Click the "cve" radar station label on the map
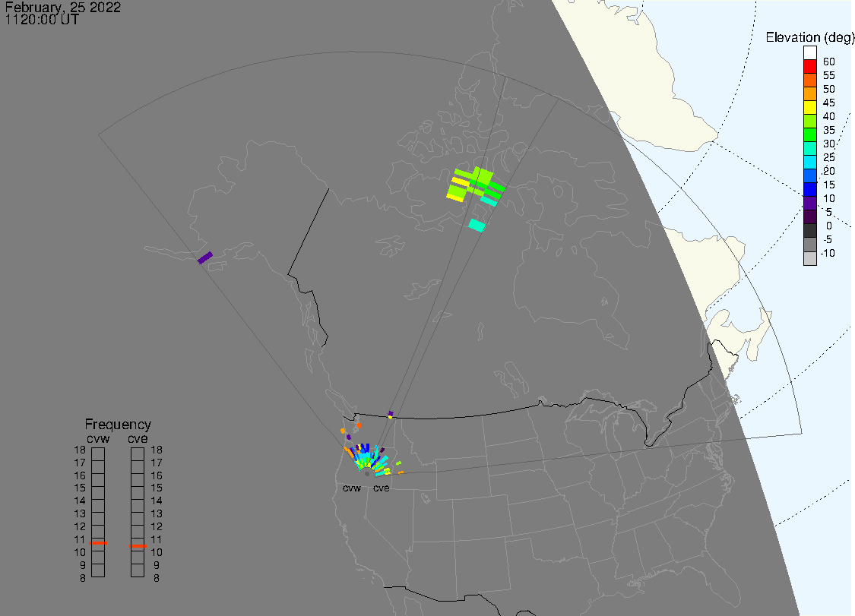855x616 pixels. 382,488
